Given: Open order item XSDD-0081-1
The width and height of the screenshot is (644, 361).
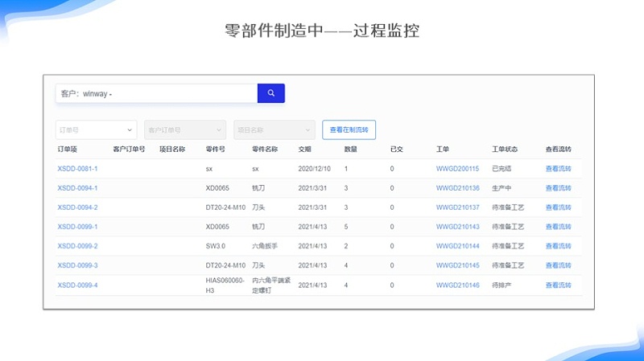Looking at the screenshot, I should [x=77, y=169].
